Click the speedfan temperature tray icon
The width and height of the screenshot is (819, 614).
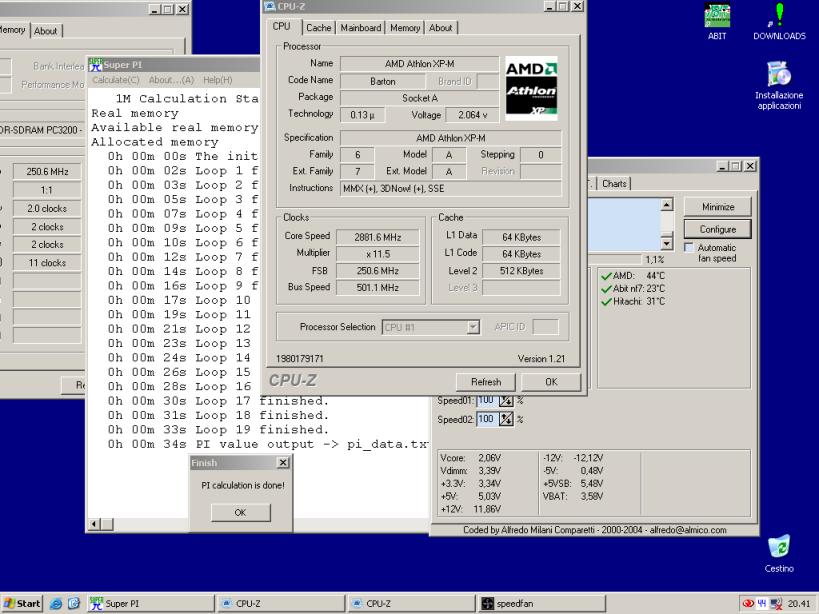click(x=762, y=604)
